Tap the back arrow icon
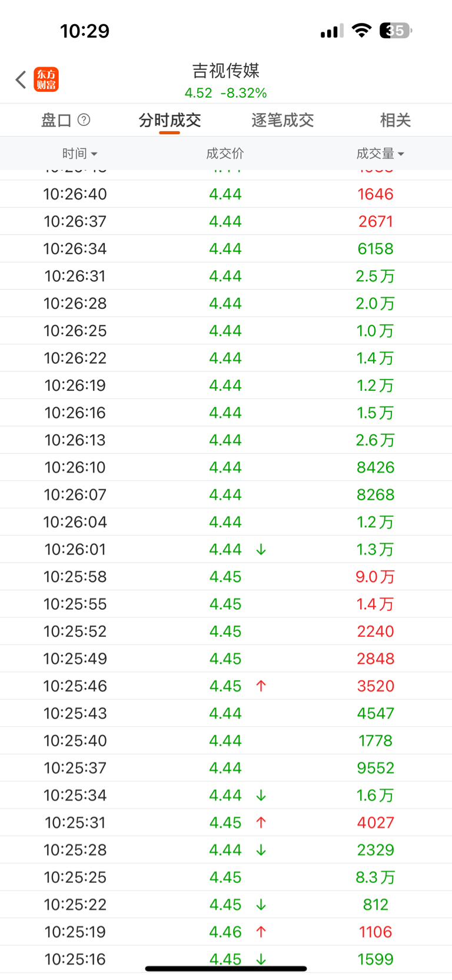This screenshot has width=452, height=980. [21, 79]
